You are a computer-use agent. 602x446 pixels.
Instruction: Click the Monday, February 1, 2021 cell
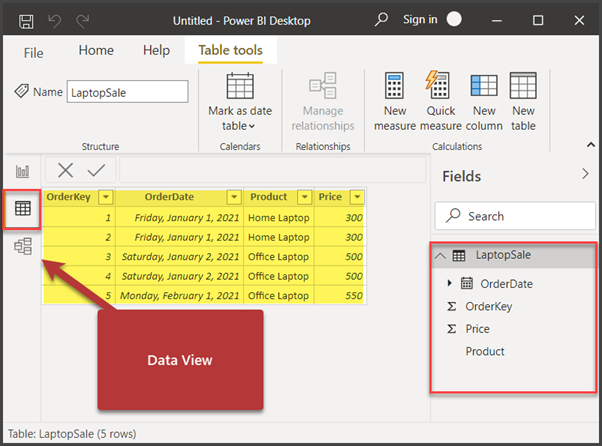pos(179,296)
